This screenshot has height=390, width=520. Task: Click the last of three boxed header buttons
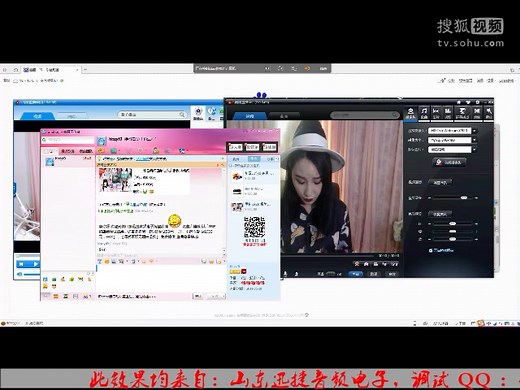click(269, 147)
